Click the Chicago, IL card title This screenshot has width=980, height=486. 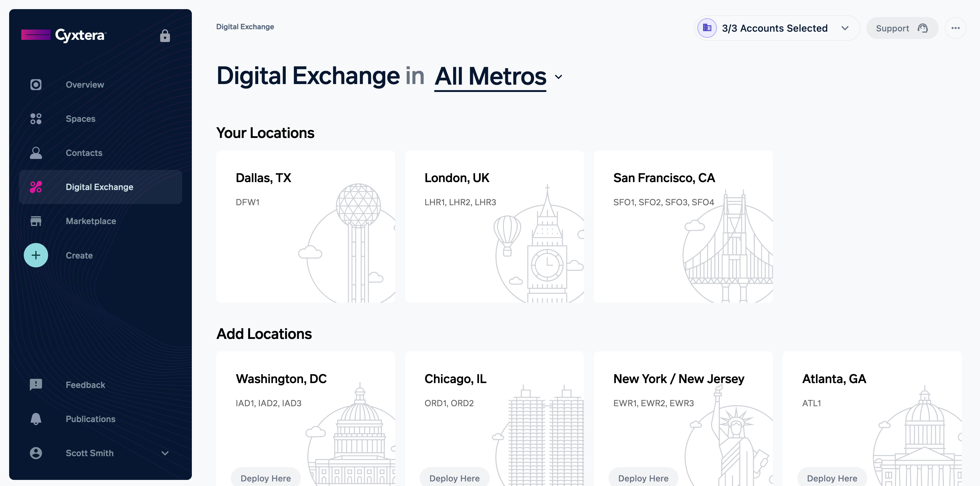(455, 379)
